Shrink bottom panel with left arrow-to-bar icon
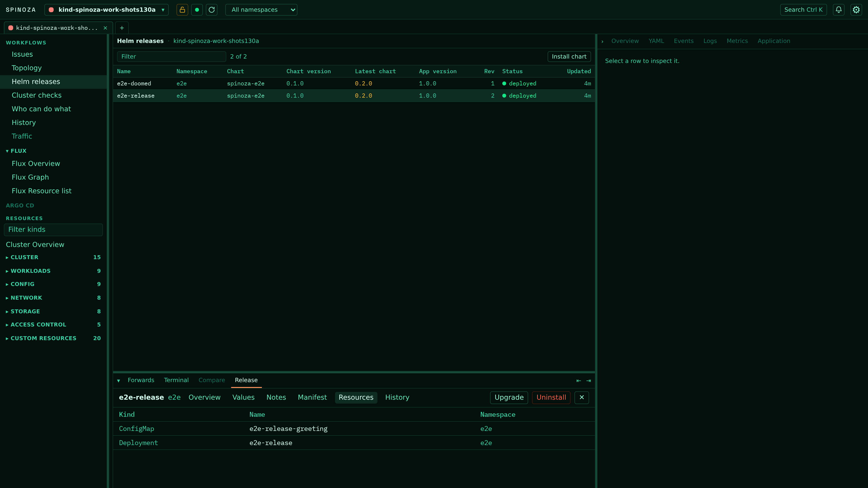The image size is (868, 488). tap(579, 381)
